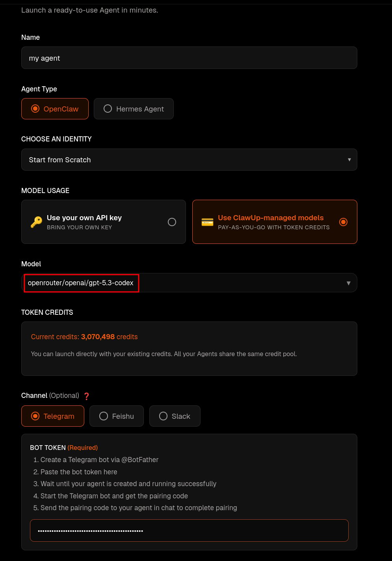This screenshot has height=561, width=392.
Task: Click Launch a ready-to-use Agent in minutes text
Action: coord(89,10)
